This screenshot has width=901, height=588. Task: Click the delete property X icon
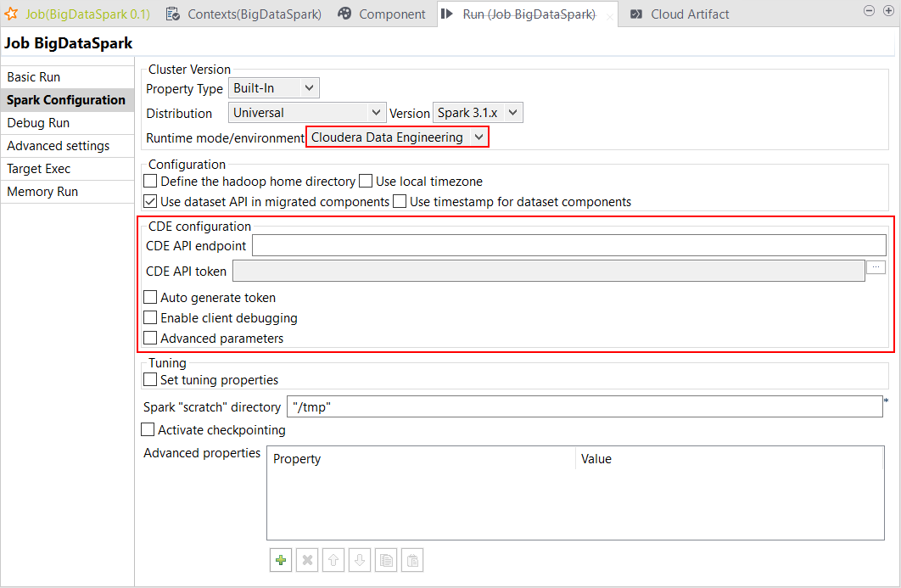click(307, 560)
